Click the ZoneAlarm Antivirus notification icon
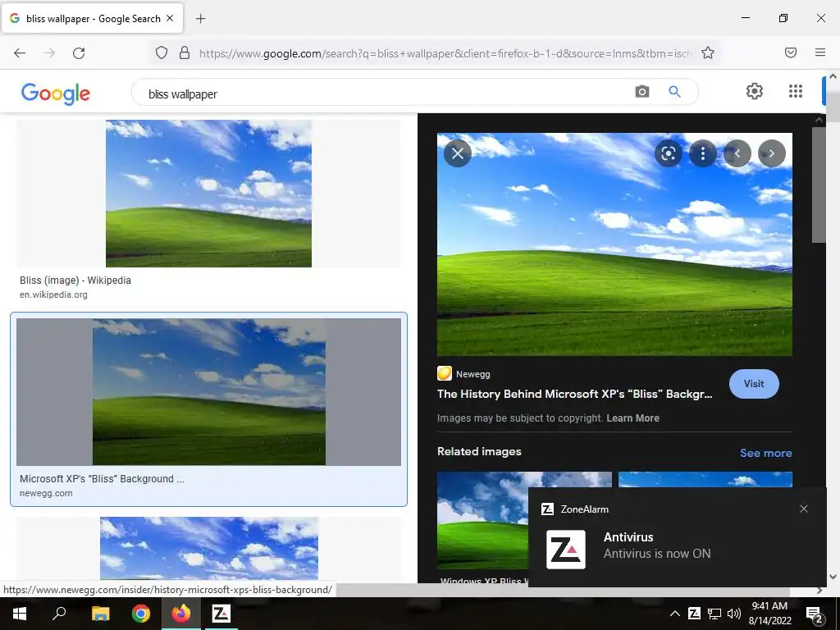This screenshot has width=840, height=630. coord(566,550)
